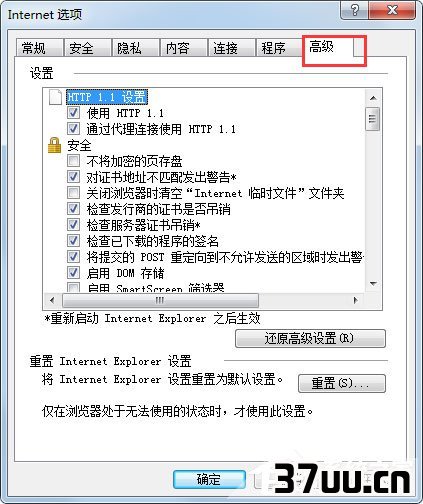Click the 还原高级设置(R) button
This screenshot has height=504, width=423.
(x=310, y=338)
